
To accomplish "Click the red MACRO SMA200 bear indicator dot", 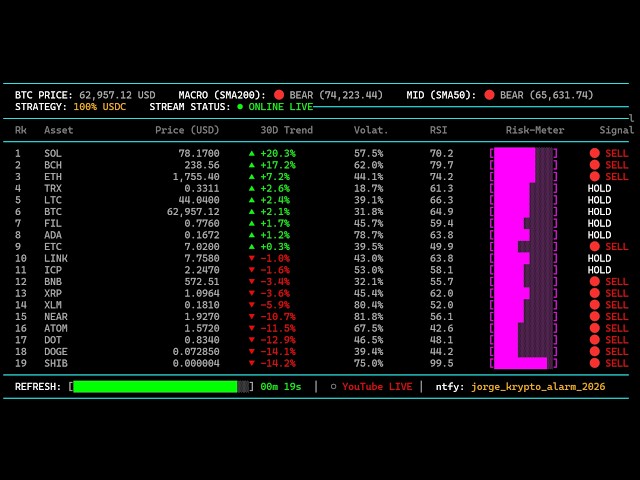I will [x=279, y=95].
